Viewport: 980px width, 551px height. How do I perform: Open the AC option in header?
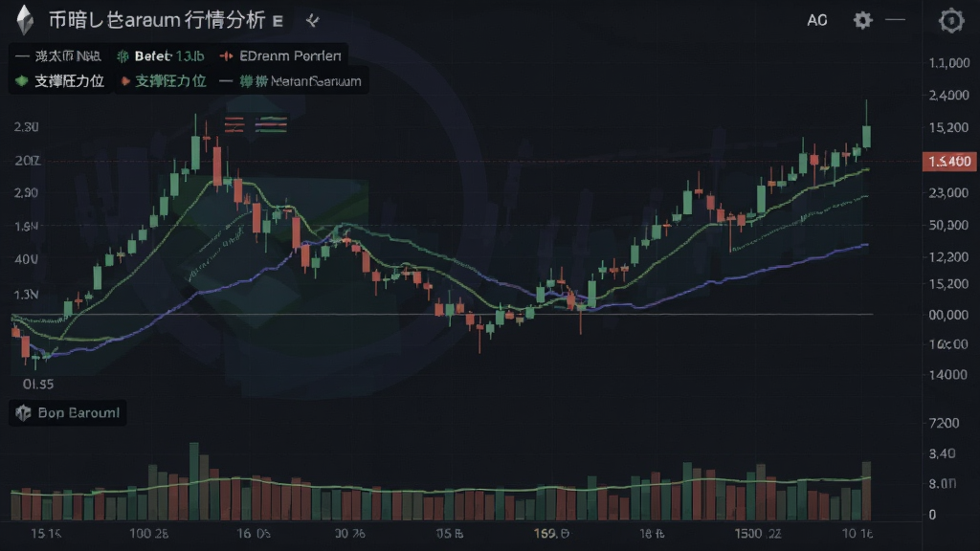coord(817,21)
